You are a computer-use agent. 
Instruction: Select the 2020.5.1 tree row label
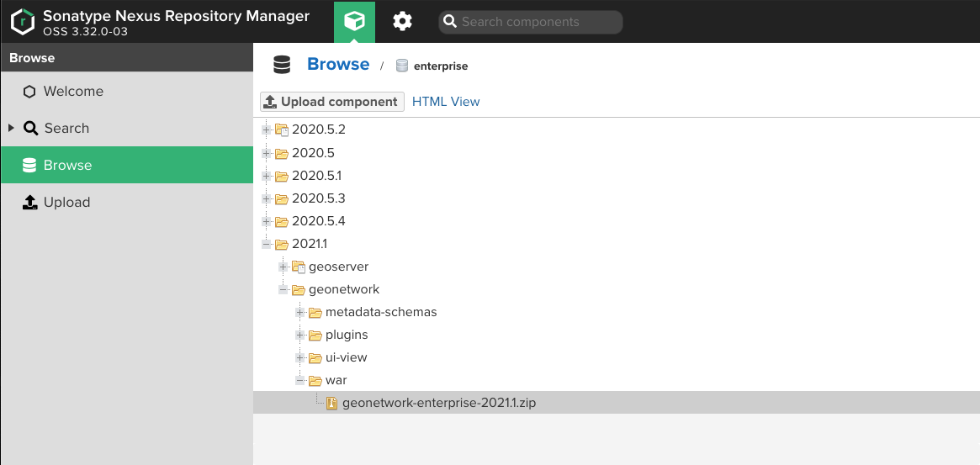pos(317,177)
